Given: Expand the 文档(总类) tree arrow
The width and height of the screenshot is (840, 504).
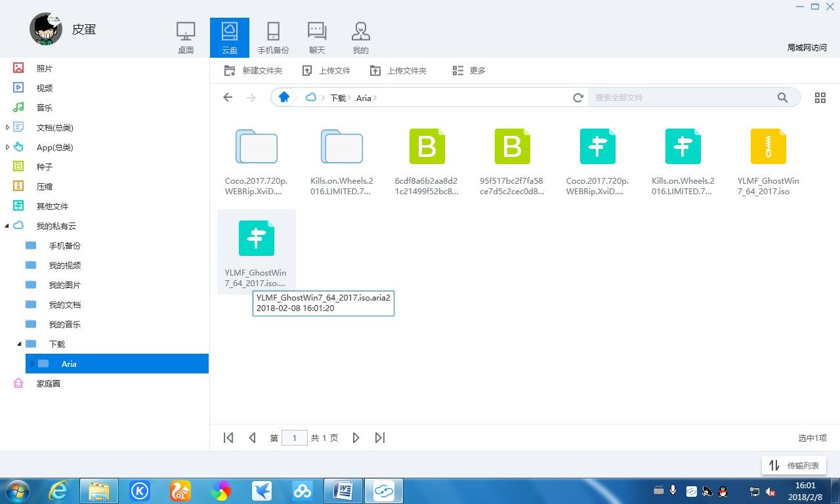Looking at the screenshot, I should point(7,127).
